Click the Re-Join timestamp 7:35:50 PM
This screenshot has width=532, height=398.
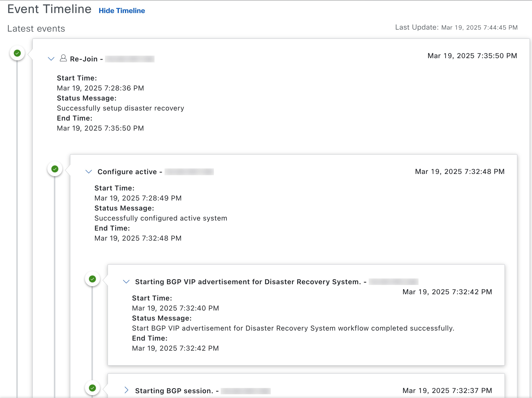472,56
